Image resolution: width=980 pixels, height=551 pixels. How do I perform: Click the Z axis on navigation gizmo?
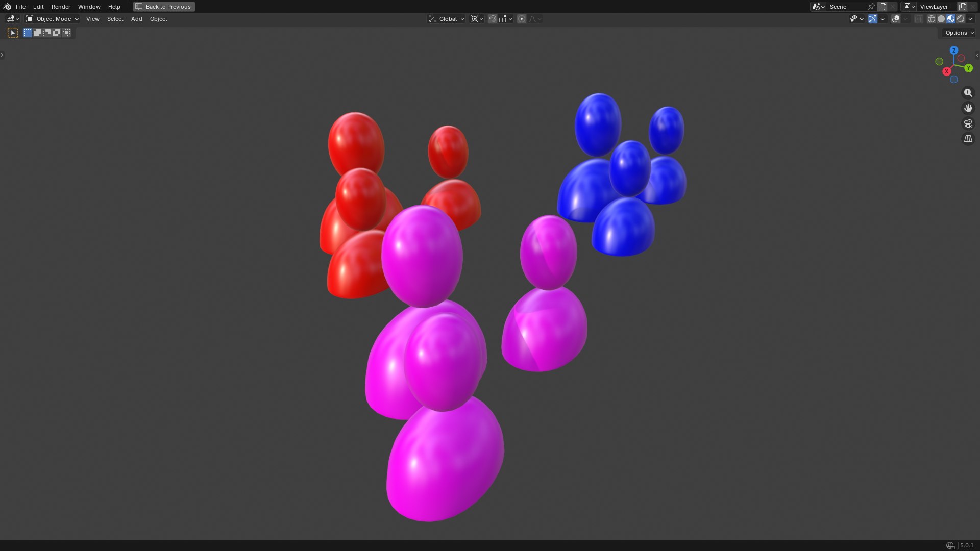click(x=953, y=51)
